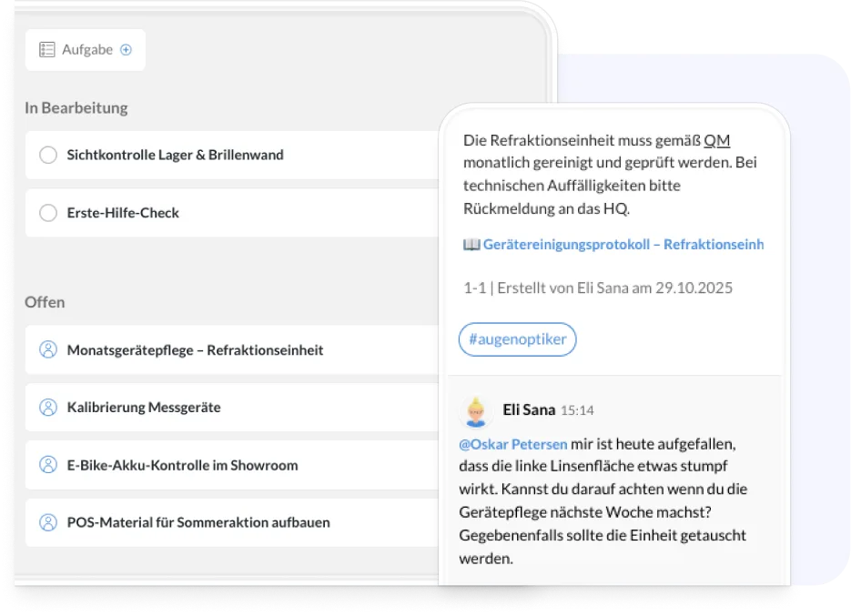
Task: Click the Eli Sana comment author name
Action: point(529,409)
